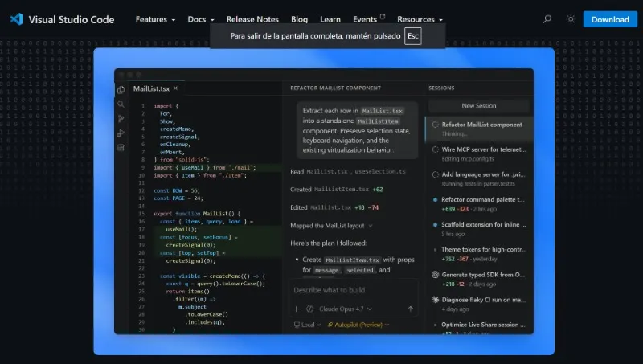Open the Claude Opus 4.7 model dropdown
The height and width of the screenshot is (364, 643).
pyautogui.click(x=346, y=309)
